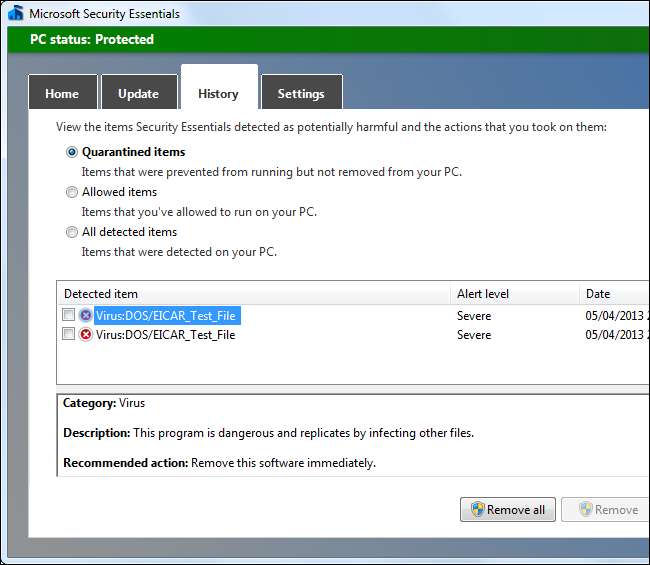650x565 pixels.
Task: Select the Quarantined items radio button
Action: pos(71,153)
